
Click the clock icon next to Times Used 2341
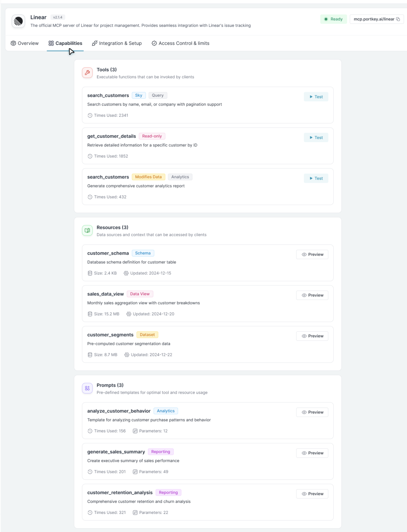tap(90, 115)
